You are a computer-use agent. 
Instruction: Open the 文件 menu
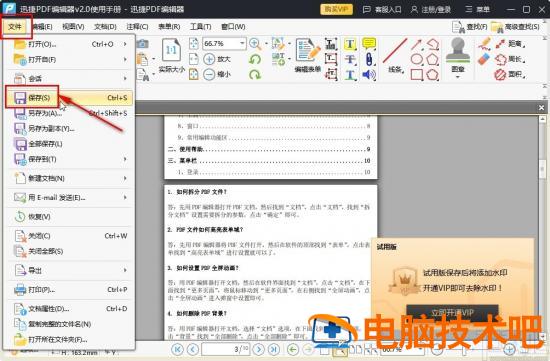(15, 27)
